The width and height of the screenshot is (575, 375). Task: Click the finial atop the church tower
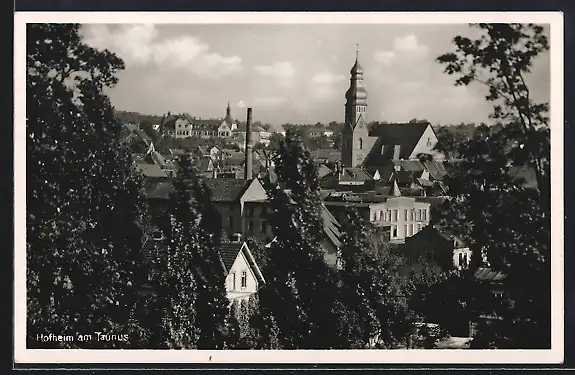[x=357, y=52]
